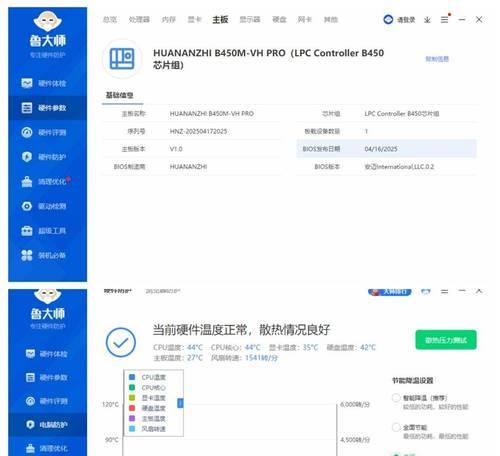The height and width of the screenshot is (456, 500).
Task: Switch to the 处理器 tab
Action: point(139,20)
